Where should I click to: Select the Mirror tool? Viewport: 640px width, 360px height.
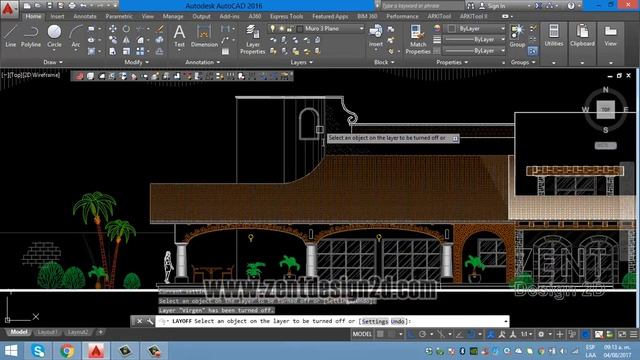[126, 40]
